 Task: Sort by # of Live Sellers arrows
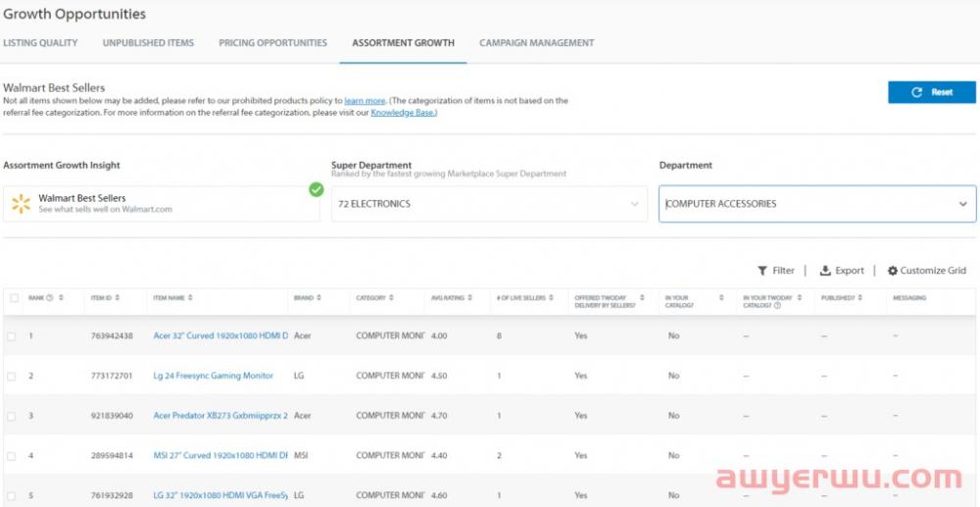[551, 298]
